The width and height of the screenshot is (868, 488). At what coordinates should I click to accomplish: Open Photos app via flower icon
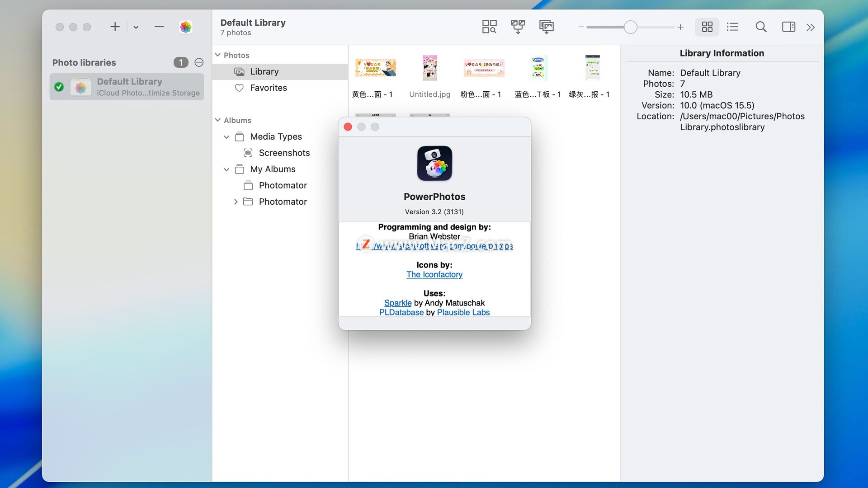pyautogui.click(x=185, y=27)
